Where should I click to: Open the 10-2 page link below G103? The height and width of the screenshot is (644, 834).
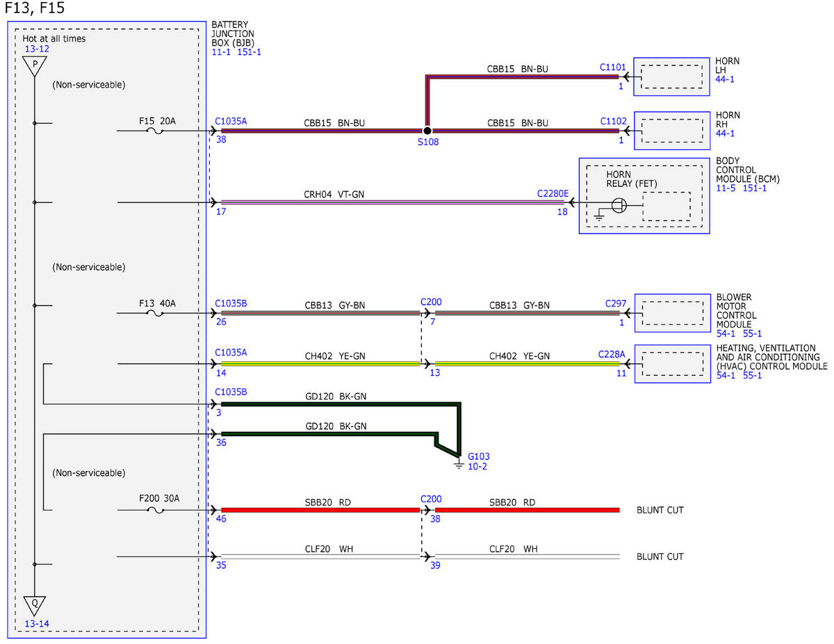(x=477, y=467)
